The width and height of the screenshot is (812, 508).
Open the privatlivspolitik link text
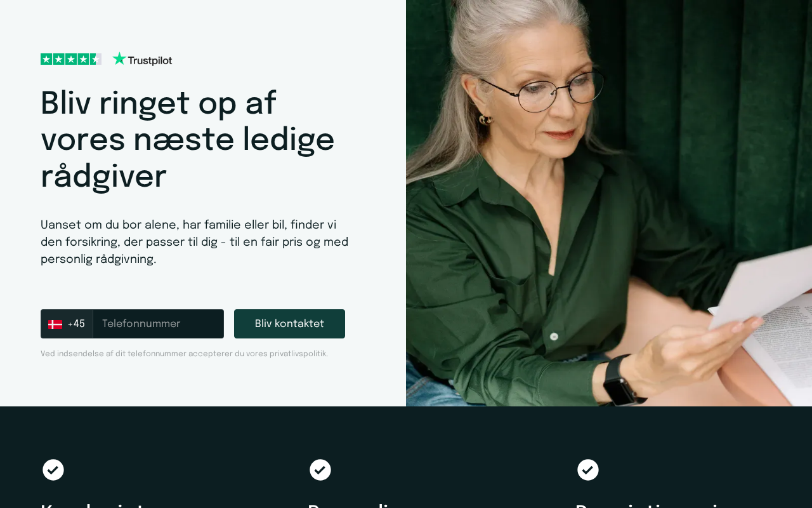(298, 354)
